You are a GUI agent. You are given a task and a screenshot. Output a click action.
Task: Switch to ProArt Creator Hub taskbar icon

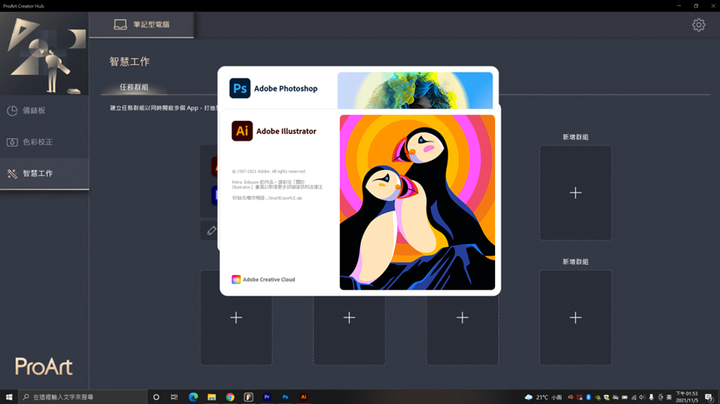click(248, 397)
